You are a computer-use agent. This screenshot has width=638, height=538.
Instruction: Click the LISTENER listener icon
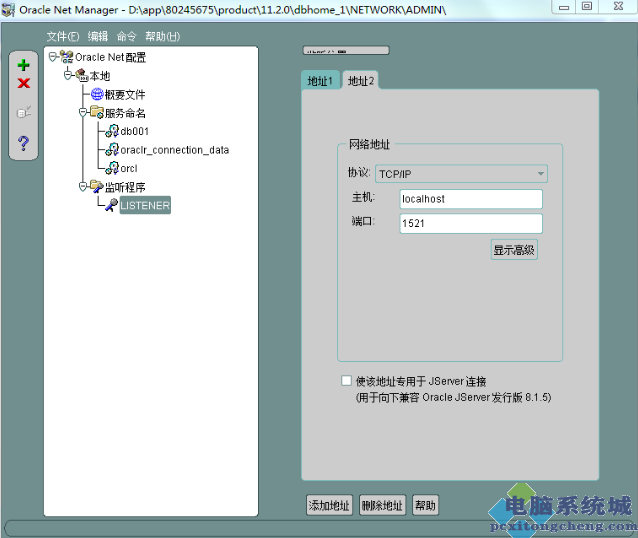click(111, 205)
